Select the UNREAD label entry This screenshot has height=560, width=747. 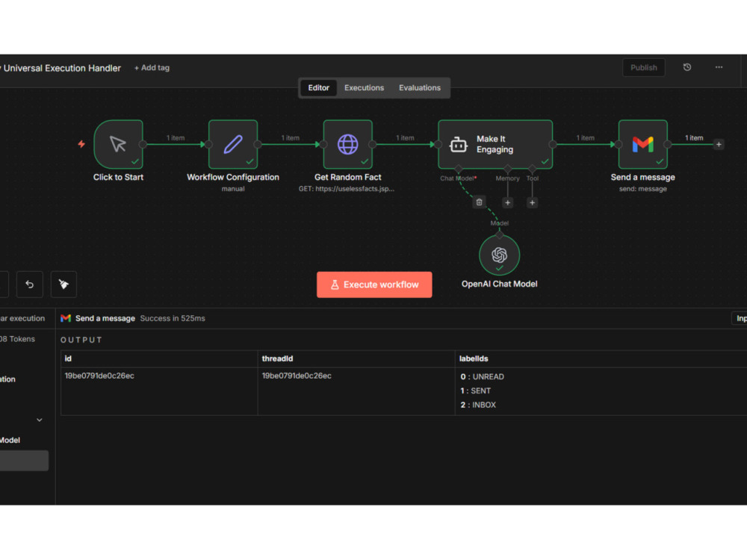[x=482, y=376]
